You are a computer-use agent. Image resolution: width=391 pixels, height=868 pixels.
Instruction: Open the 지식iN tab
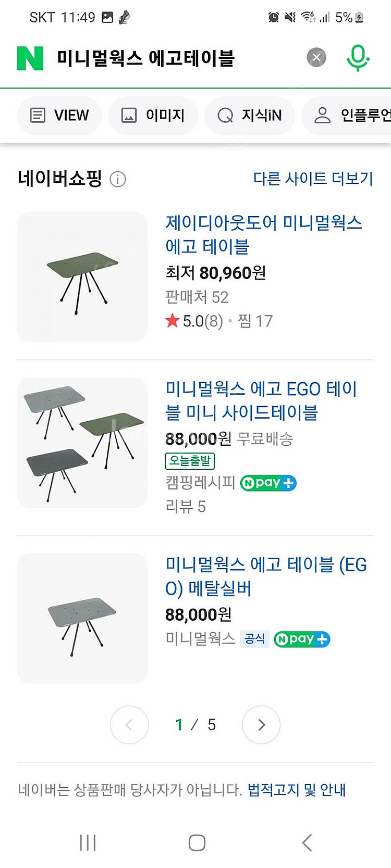(x=250, y=115)
